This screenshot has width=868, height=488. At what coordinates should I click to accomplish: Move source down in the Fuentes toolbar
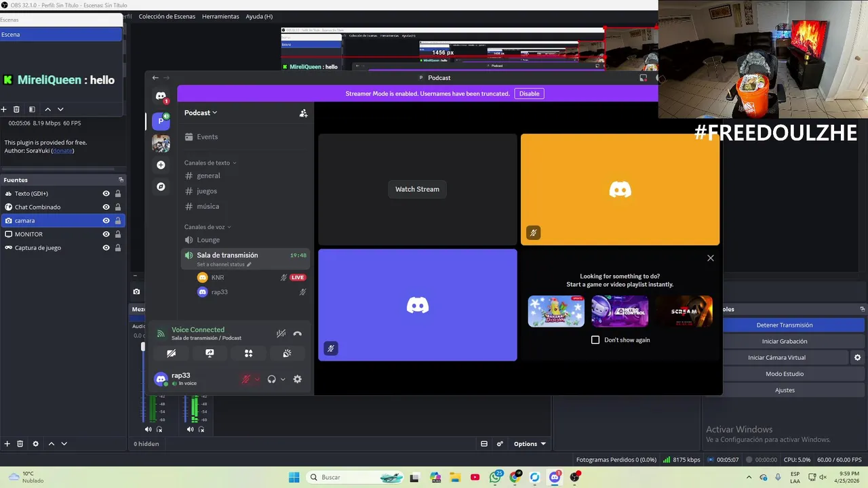click(64, 444)
